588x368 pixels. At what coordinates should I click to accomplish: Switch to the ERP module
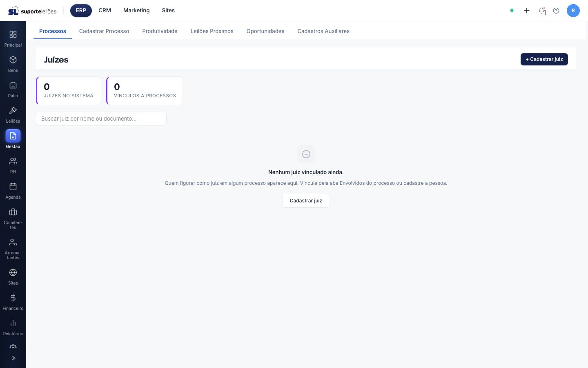81,11
